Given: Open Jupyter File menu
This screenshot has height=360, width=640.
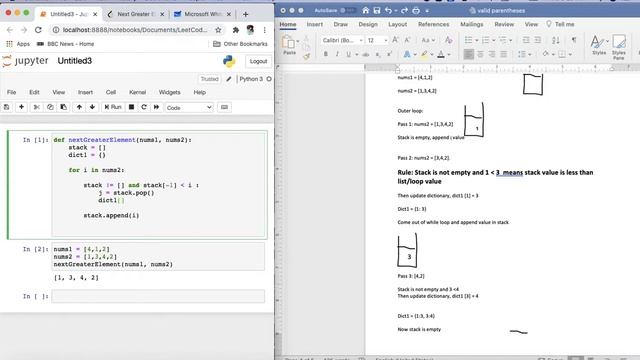Looking at the screenshot, I should (x=11, y=92).
